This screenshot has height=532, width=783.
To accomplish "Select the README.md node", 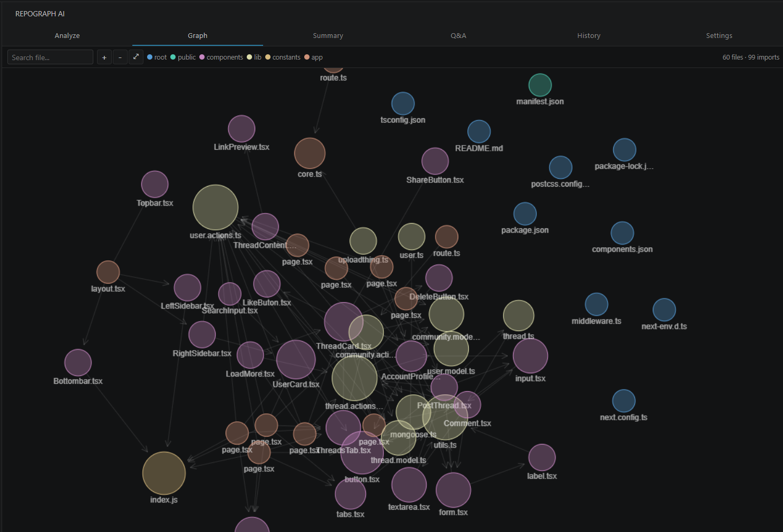I will click(x=478, y=132).
